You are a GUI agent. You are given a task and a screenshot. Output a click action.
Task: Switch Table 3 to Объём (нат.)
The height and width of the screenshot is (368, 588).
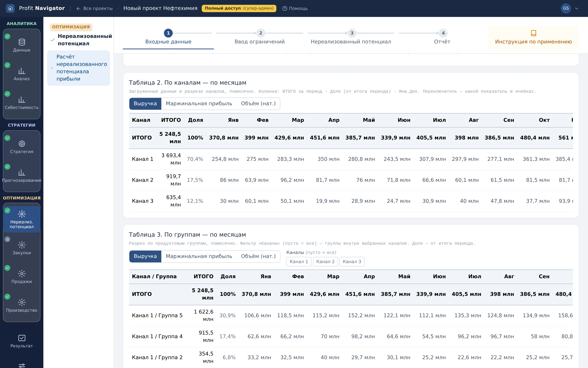(x=258, y=256)
